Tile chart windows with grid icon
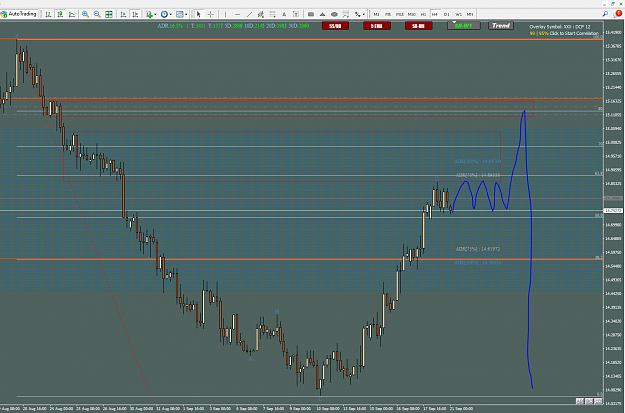625x413 pixels. pyautogui.click(x=108, y=14)
